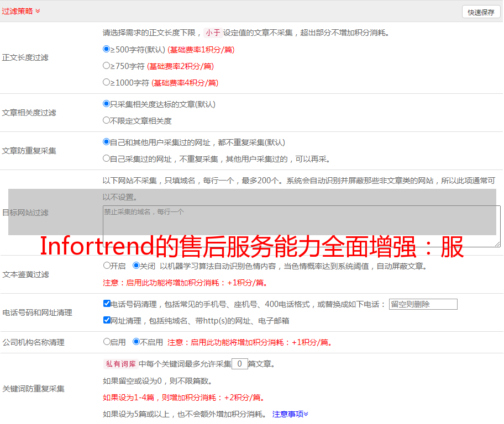
Task: Select 只采集相关度达标的文章(默认) radio
Action: coord(106,104)
